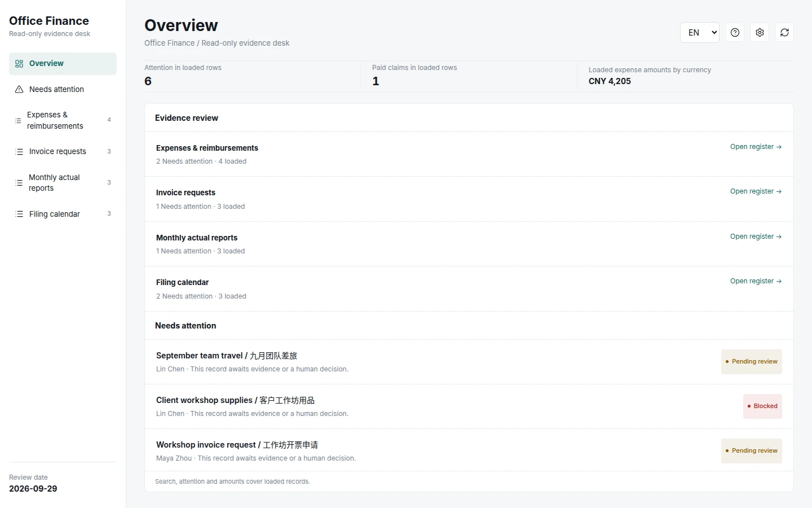Click the list icon beside Monthly actual reports

point(19,183)
